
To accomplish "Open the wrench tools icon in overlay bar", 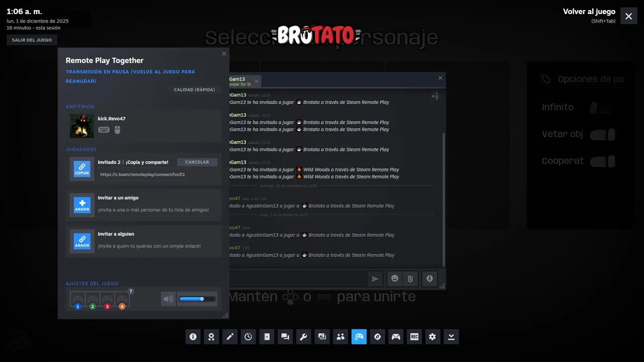I will tap(303, 337).
